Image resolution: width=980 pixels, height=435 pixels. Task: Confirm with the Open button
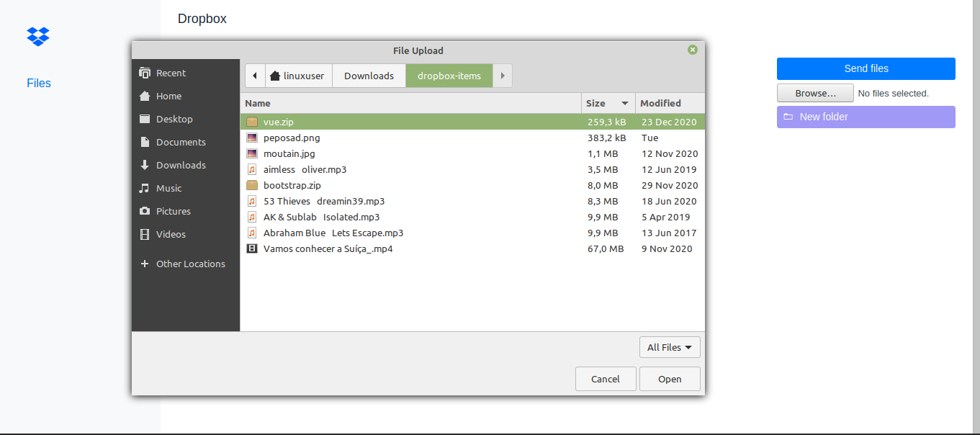click(x=670, y=379)
